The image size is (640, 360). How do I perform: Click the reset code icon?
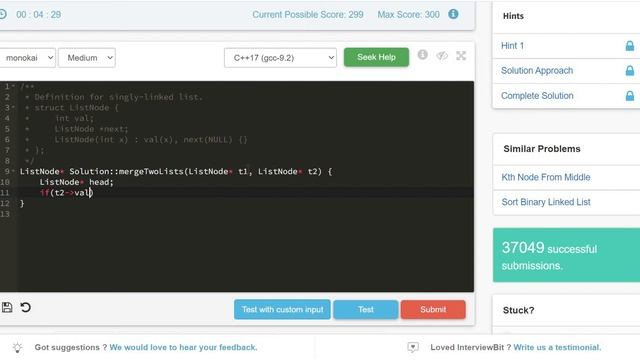coord(25,307)
